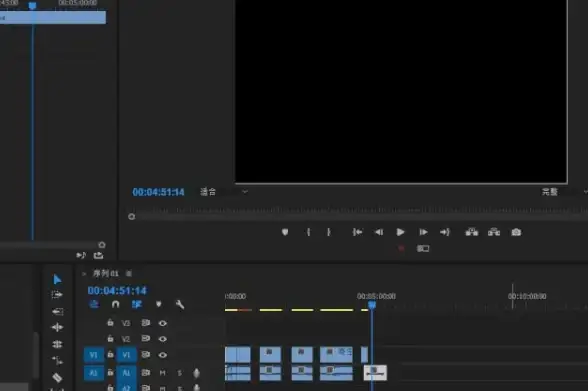The width and height of the screenshot is (588, 391).
Task: Open the zoom level dropdown in program monitor
Action: click(224, 192)
